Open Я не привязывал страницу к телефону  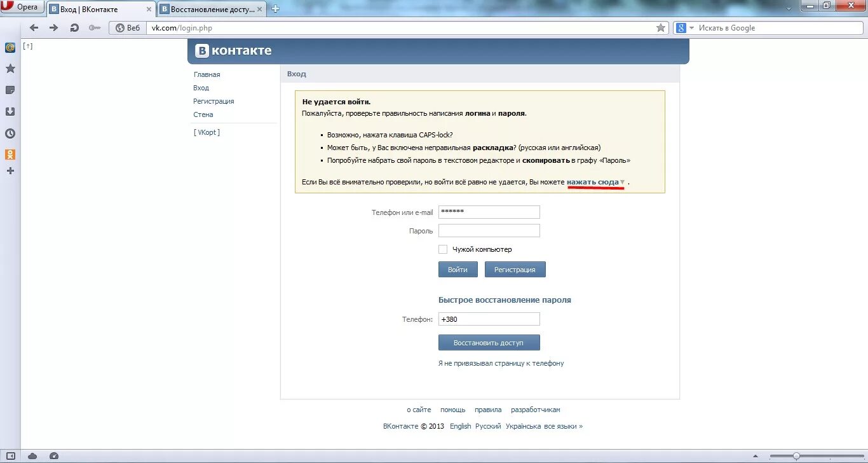tap(501, 363)
